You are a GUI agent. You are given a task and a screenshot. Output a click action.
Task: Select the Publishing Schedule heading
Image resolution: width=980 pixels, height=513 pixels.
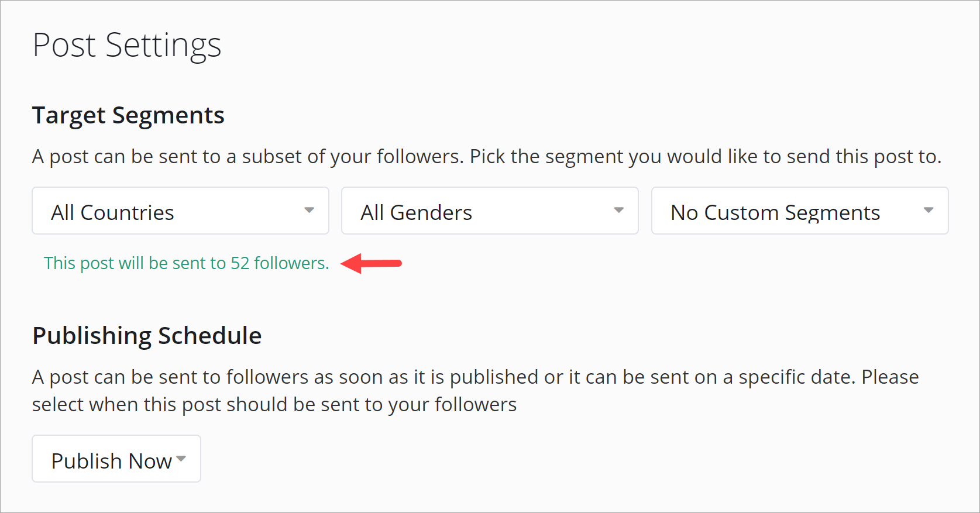147,336
